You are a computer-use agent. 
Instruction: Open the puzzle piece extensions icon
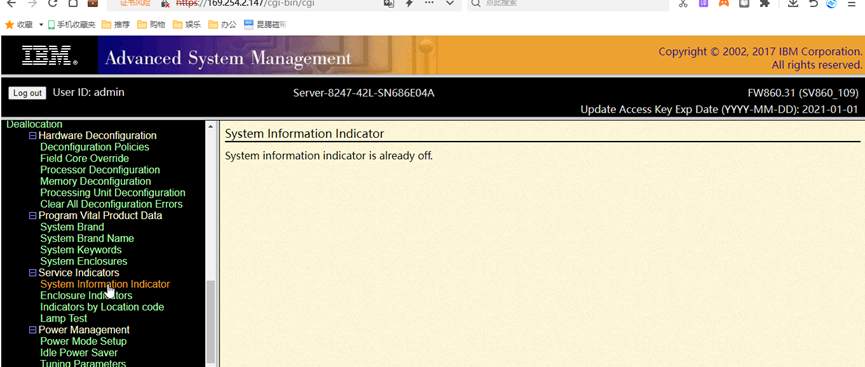click(764, 3)
